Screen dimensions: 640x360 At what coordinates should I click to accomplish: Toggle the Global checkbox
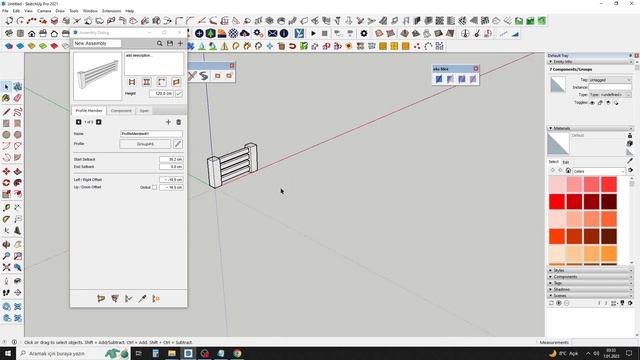coord(154,187)
